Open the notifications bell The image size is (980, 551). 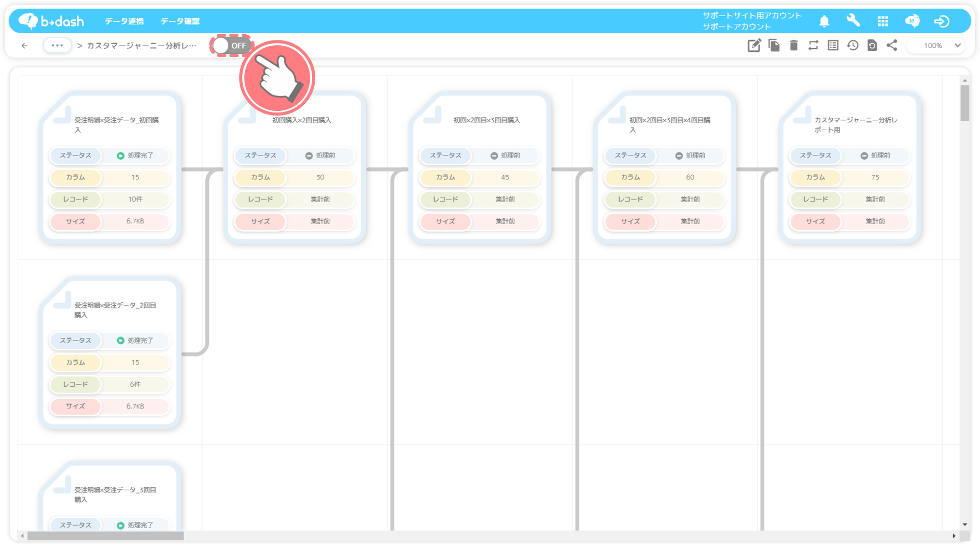click(x=824, y=21)
